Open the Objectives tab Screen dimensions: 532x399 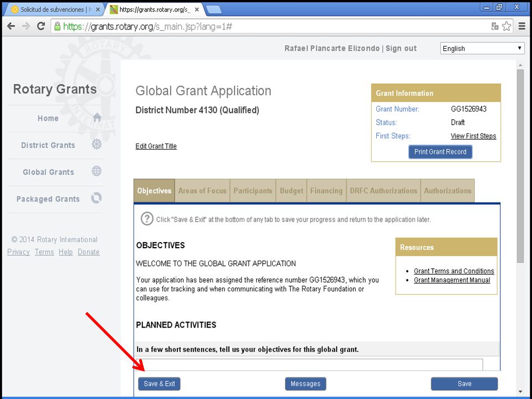tap(155, 191)
